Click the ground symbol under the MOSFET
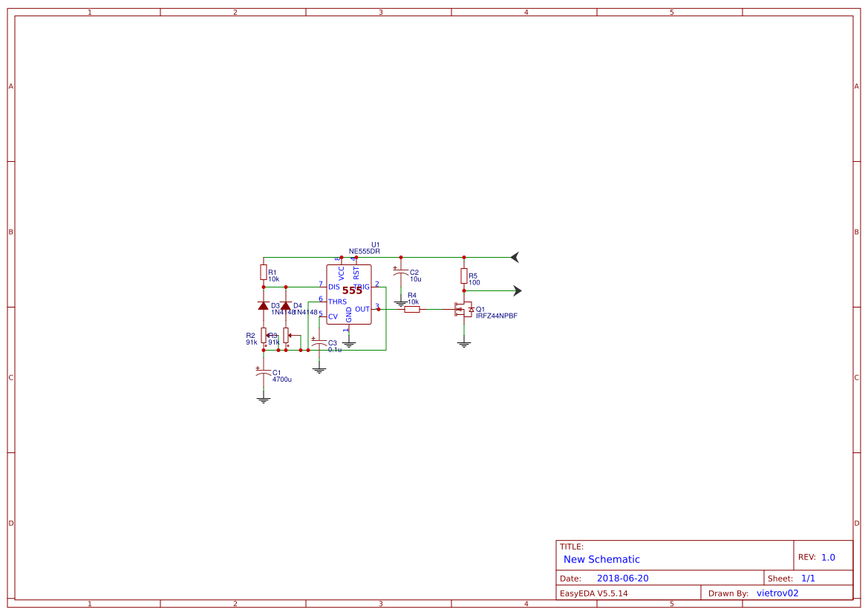Screen dimensions: 868x615 [464, 344]
